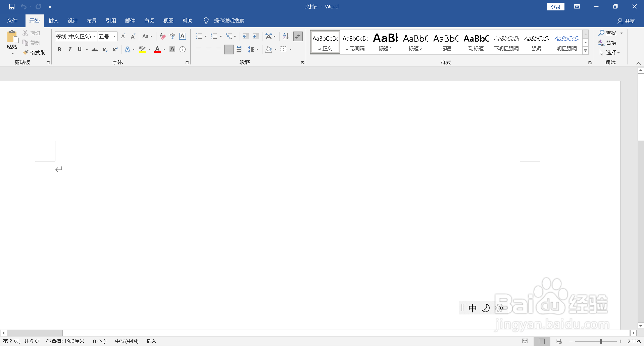
Task: Align text left icon in the paragraph group
Action: click(199, 49)
